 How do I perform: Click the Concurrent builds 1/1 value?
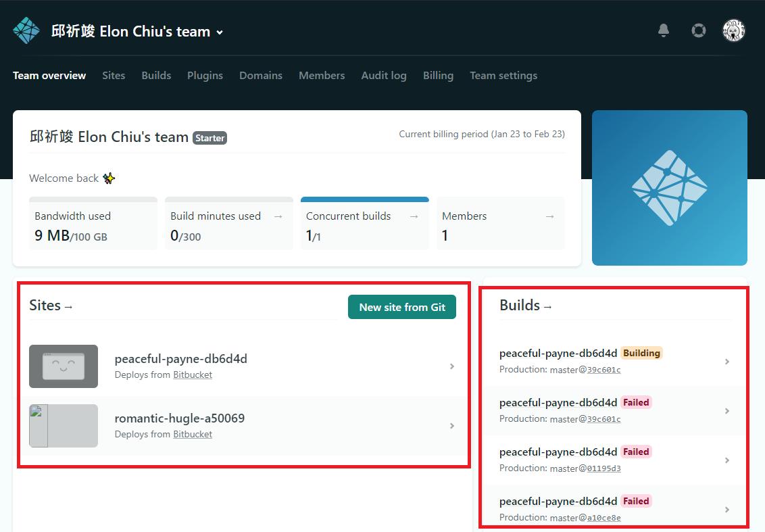(313, 236)
